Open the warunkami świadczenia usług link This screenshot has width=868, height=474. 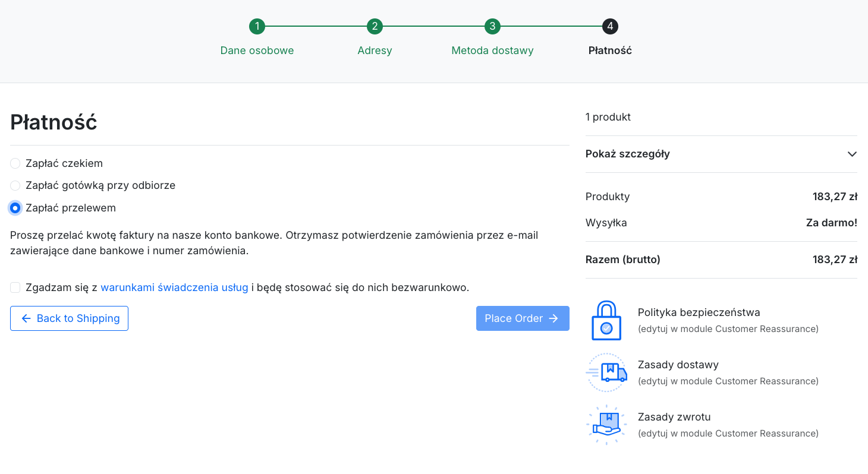[174, 287]
